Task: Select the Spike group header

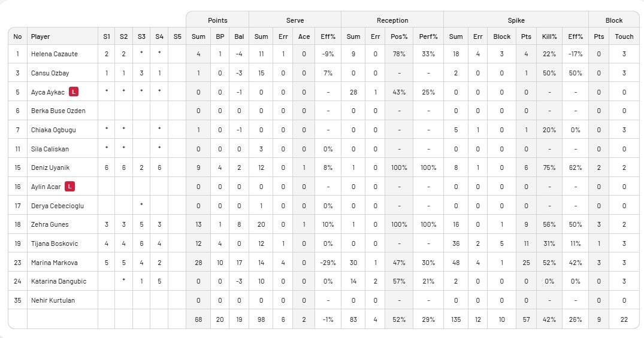Action: click(x=516, y=20)
